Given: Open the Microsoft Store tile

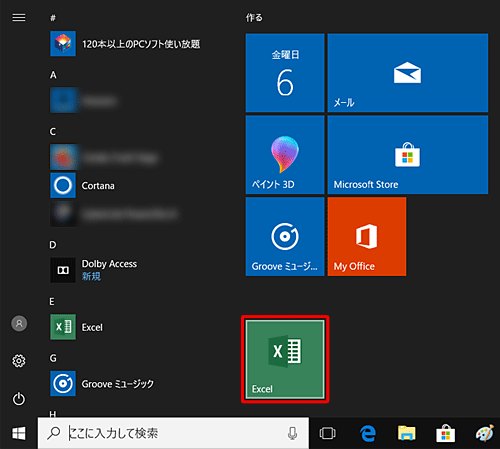Looking at the screenshot, I should tap(408, 155).
